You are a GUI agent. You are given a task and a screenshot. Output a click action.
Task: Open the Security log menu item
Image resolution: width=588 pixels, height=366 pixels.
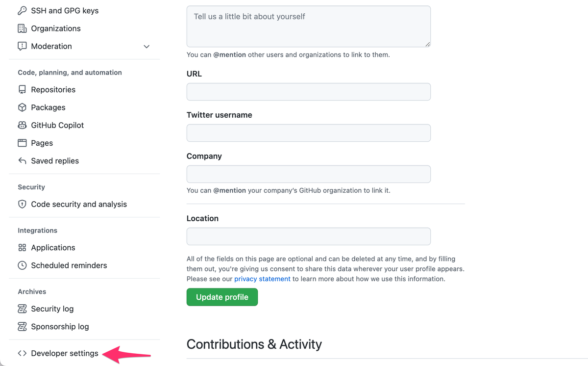point(52,309)
